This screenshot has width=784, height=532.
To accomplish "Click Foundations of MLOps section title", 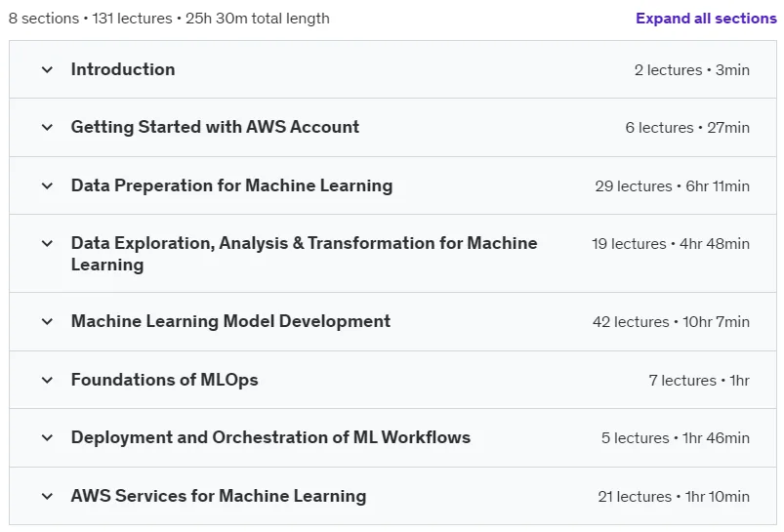I will [164, 380].
